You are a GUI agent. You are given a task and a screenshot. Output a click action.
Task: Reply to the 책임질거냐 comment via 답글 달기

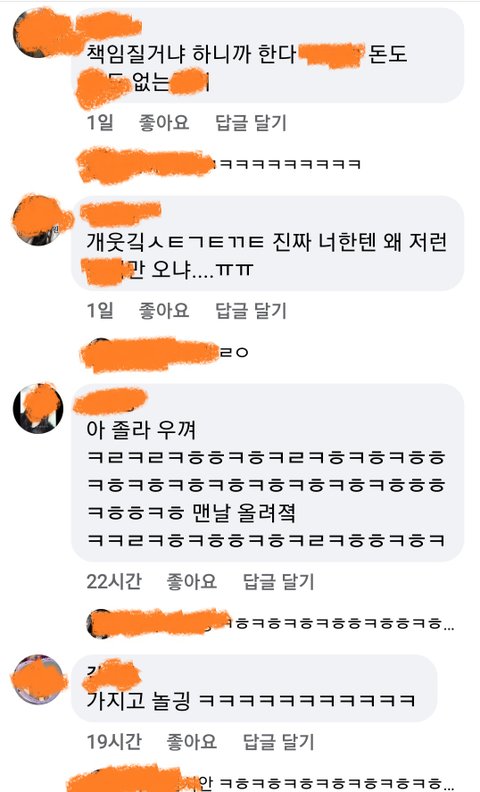coord(251,122)
